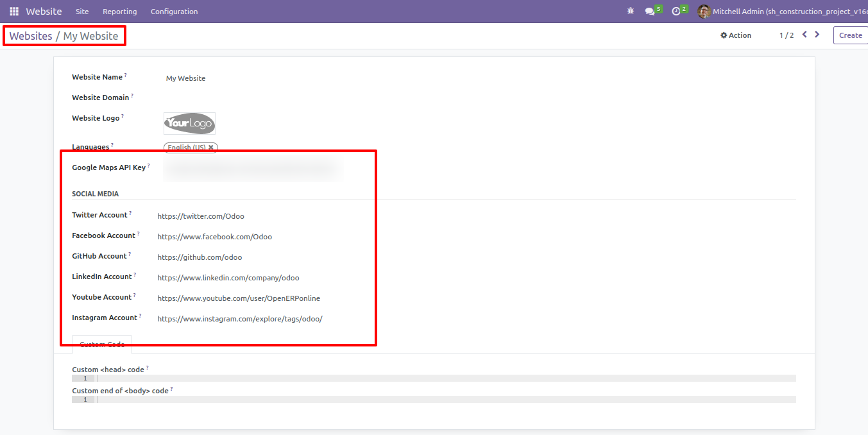Click the My Website breadcrumb text

(x=90, y=36)
